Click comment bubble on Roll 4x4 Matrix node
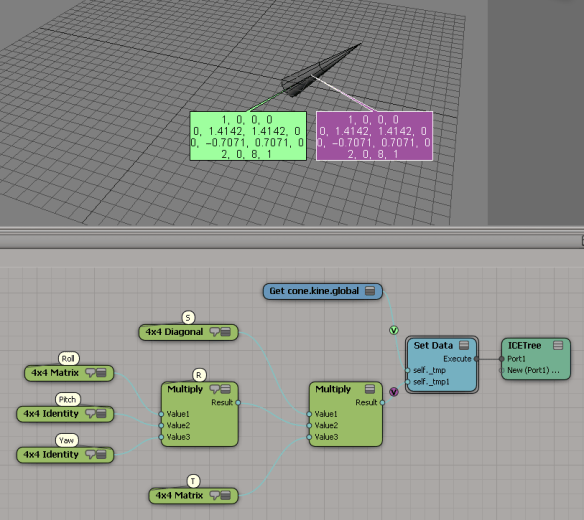This screenshot has height=520, width=584. 90,373
